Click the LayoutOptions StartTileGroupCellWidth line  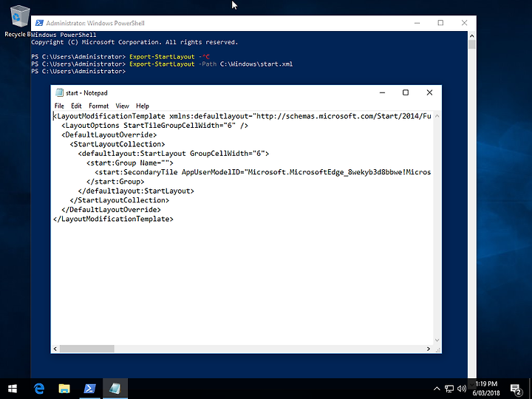tap(154, 126)
